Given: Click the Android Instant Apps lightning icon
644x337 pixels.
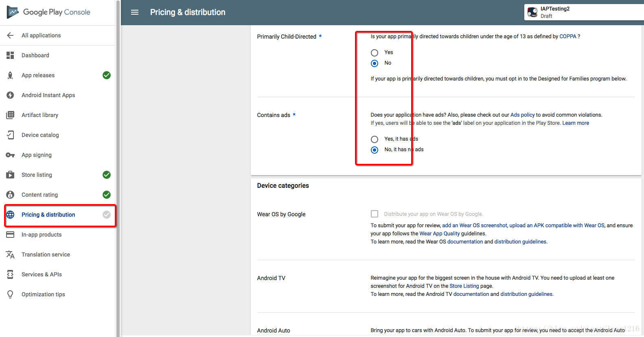Looking at the screenshot, I should coord(10,95).
